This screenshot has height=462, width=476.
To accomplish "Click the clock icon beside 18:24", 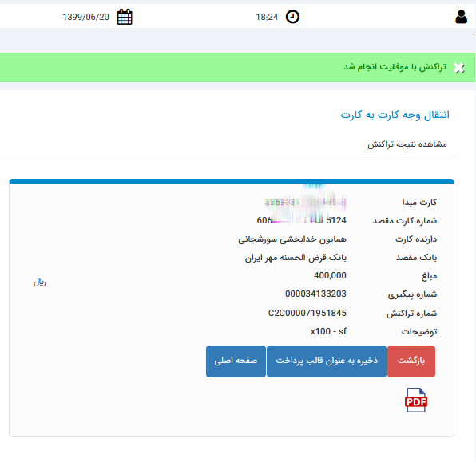I will (x=292, y=17).
